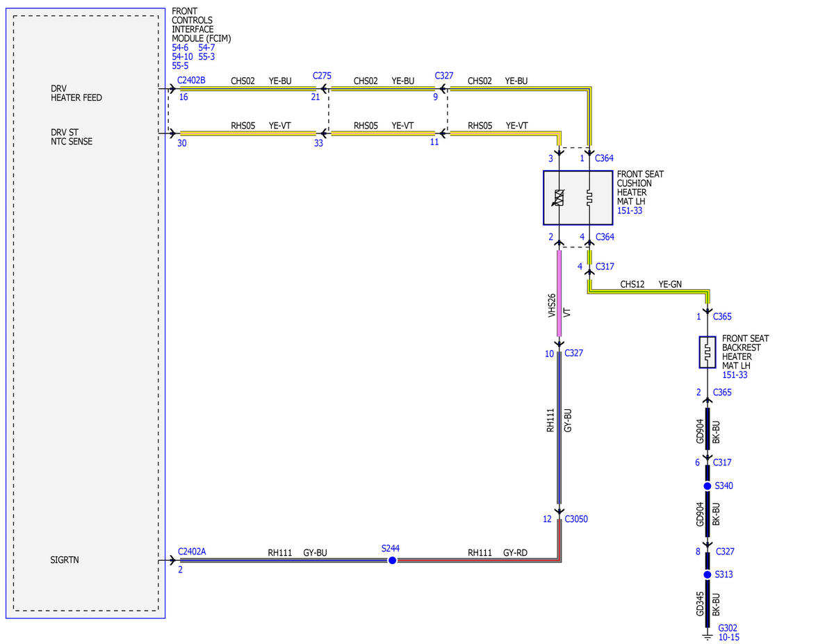Select the "SIGRTN" signal label
Screen dimensions: 834x644
pos(65,559)
